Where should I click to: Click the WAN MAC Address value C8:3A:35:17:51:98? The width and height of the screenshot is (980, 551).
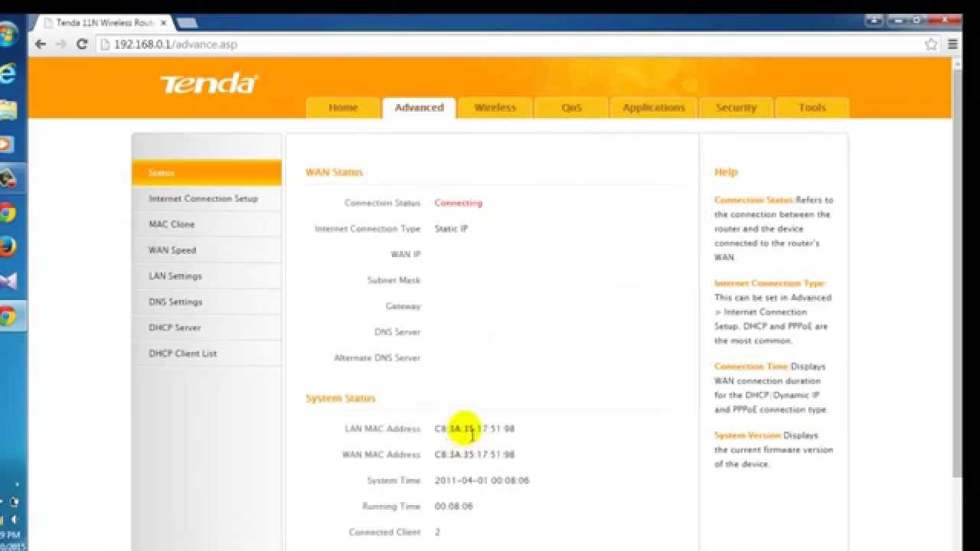475,455
